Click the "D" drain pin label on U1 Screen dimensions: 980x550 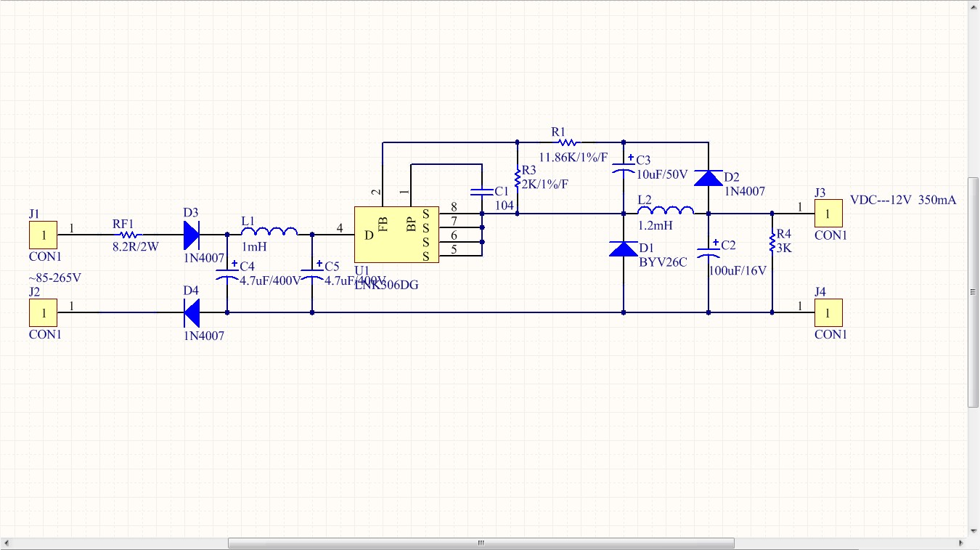point(369,235)
